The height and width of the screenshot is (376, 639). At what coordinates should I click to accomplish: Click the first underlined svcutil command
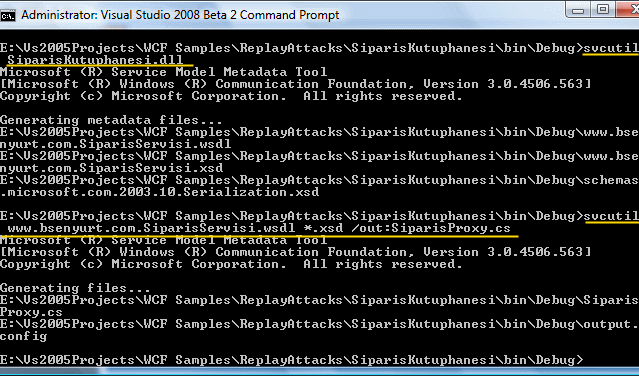point(611,48)
